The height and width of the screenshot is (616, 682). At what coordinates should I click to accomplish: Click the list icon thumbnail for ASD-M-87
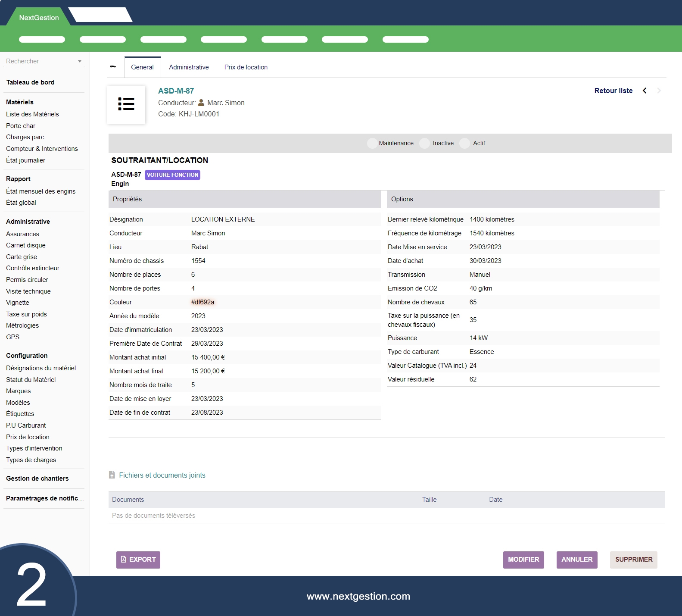(x=126, y=104)
